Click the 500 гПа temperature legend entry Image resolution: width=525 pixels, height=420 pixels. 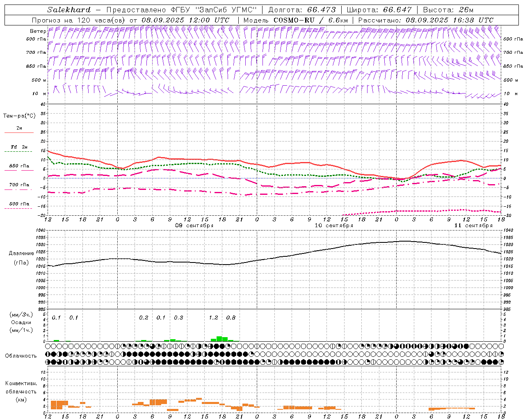19,204
